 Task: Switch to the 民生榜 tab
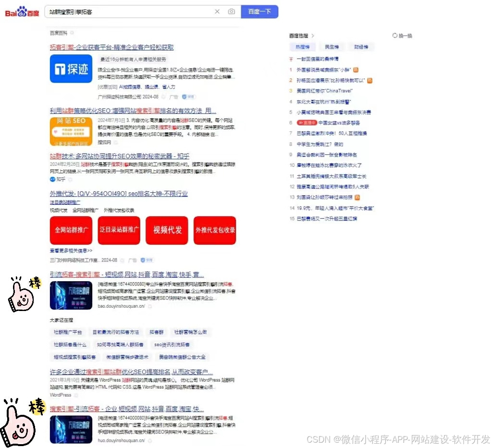pos(332,47)
